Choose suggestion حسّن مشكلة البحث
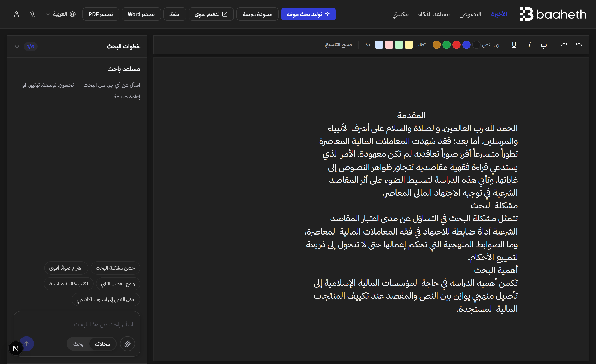596x364 pixels. pyautogui.click(x=115, y=268)
